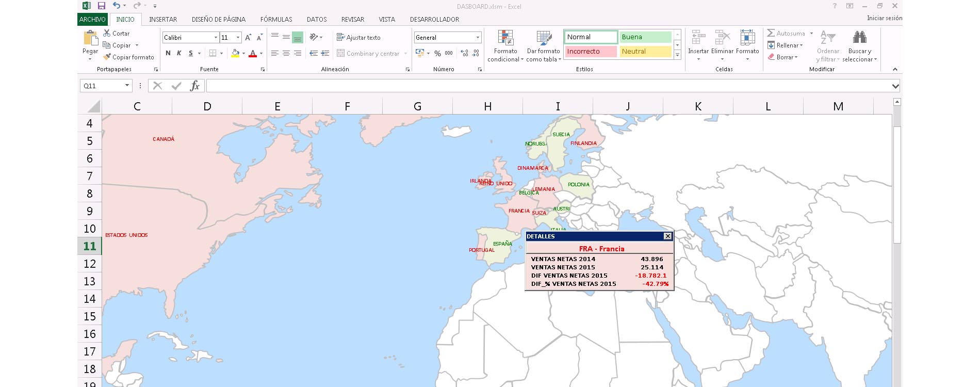
Task: Click the Find and Select binoculars icon
Action: click(x=859, y=38)
